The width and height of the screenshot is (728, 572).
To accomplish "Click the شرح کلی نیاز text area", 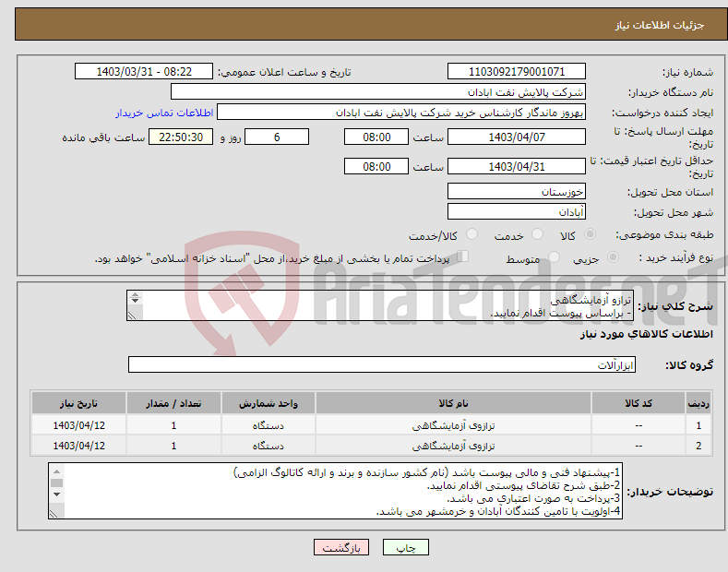I will click(x=380, y=305).
